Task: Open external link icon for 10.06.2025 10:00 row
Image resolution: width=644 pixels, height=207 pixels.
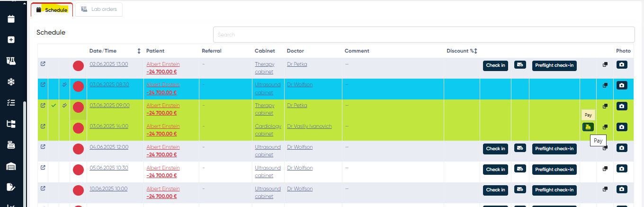Action: [43, 189]
